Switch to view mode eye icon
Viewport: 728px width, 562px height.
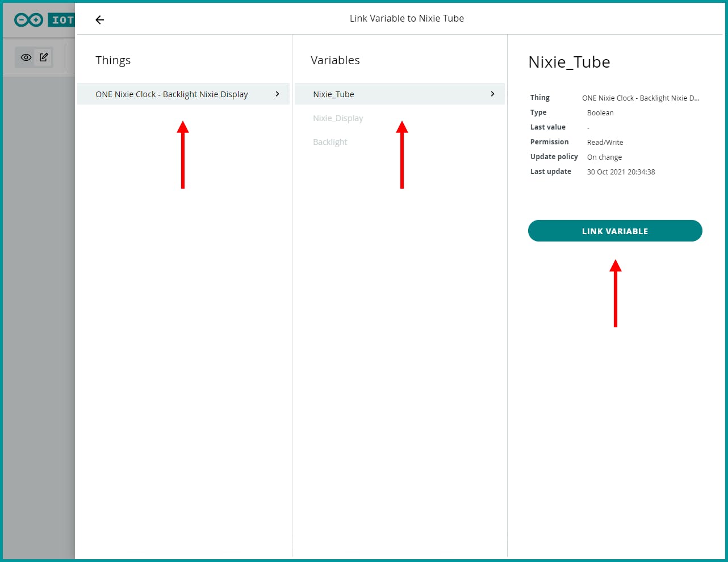point(26,57)
